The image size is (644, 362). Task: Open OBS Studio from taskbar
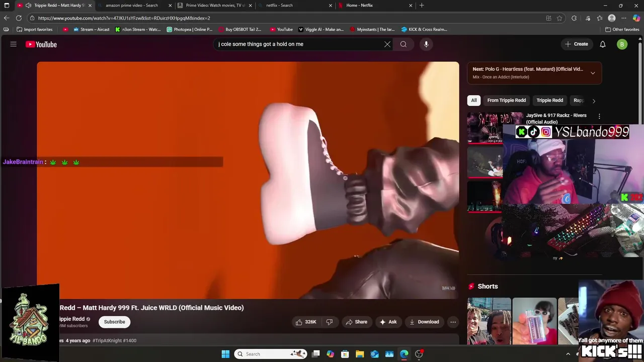point(419,354)
